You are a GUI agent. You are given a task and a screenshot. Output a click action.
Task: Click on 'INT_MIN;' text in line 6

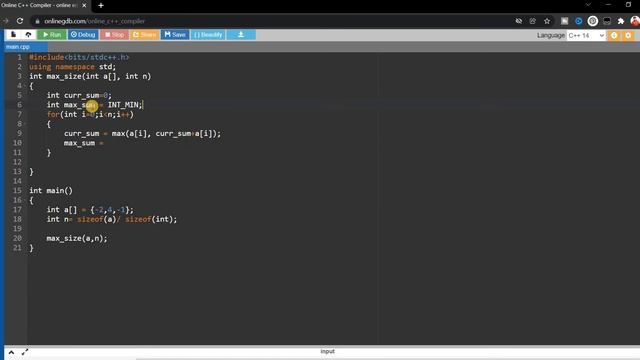click(x=125, y=105)
